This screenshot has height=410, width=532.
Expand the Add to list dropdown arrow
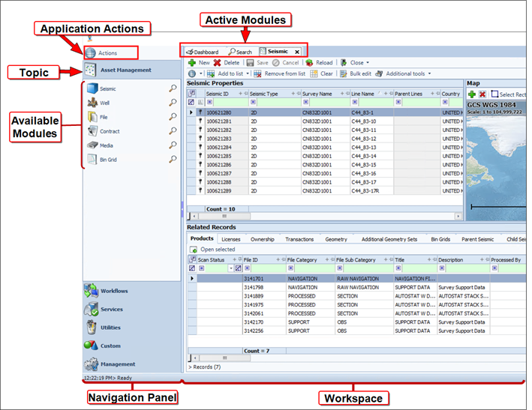click(248, 73)
